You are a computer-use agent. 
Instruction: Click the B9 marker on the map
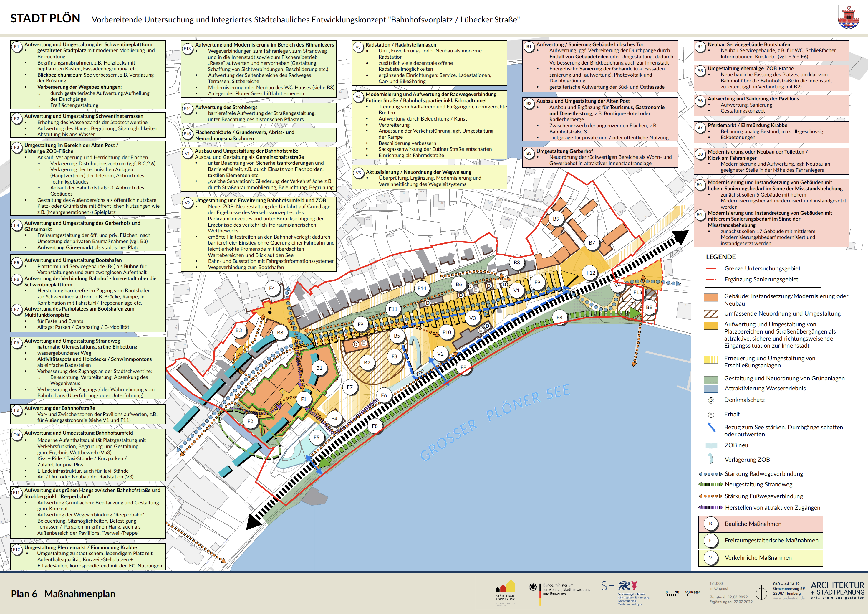556,219
